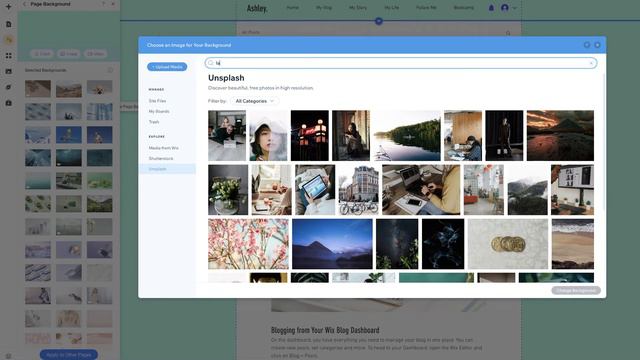Click My Blog in the site navigation
Viewport: 640px width, 360px height.
coord(324,8)
